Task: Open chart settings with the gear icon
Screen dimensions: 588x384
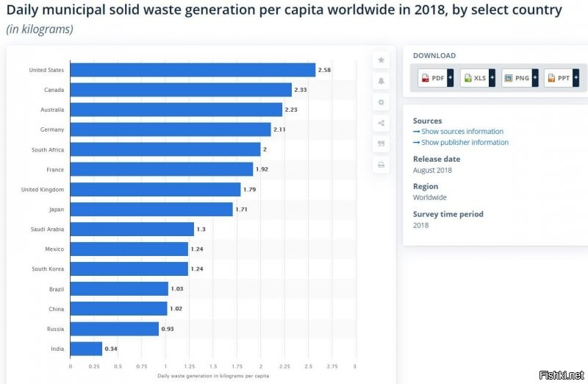Action: (x=381, y=102)
